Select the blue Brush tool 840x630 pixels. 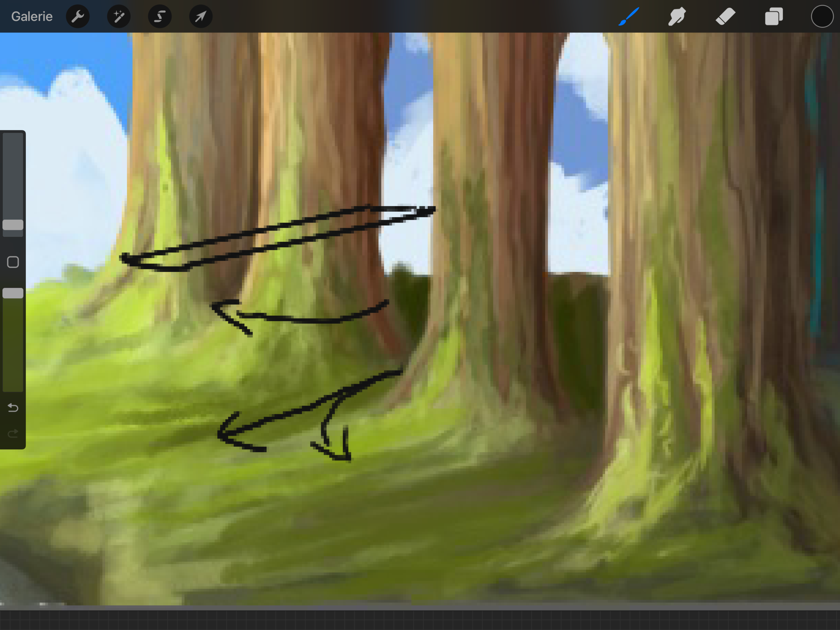tap(629, 16)
